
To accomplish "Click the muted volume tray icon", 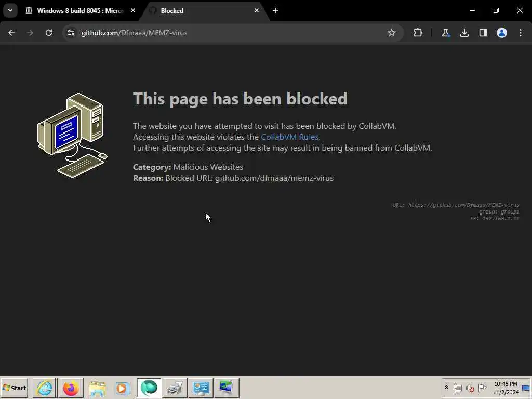I will [x=470, y=388].
